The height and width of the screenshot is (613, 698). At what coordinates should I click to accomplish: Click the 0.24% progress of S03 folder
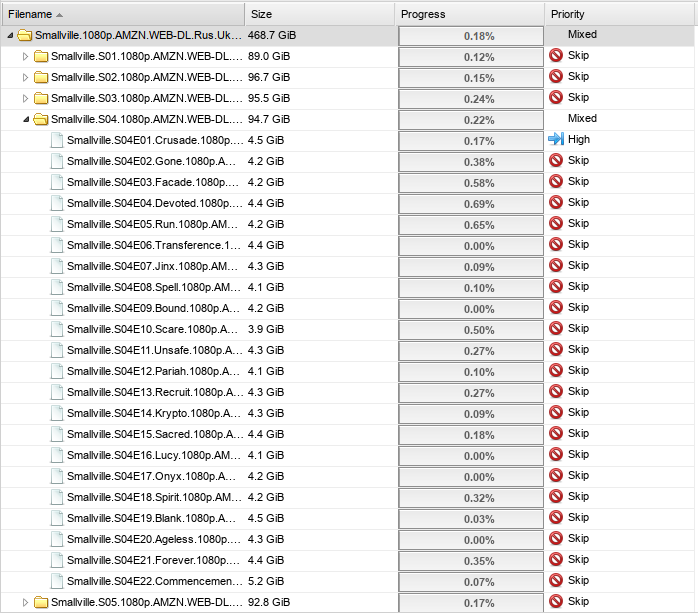(x=471, y=99)
